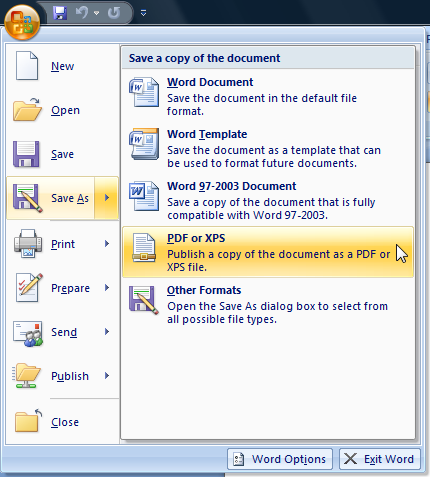Click the round Office Button logo

point(22,22)
